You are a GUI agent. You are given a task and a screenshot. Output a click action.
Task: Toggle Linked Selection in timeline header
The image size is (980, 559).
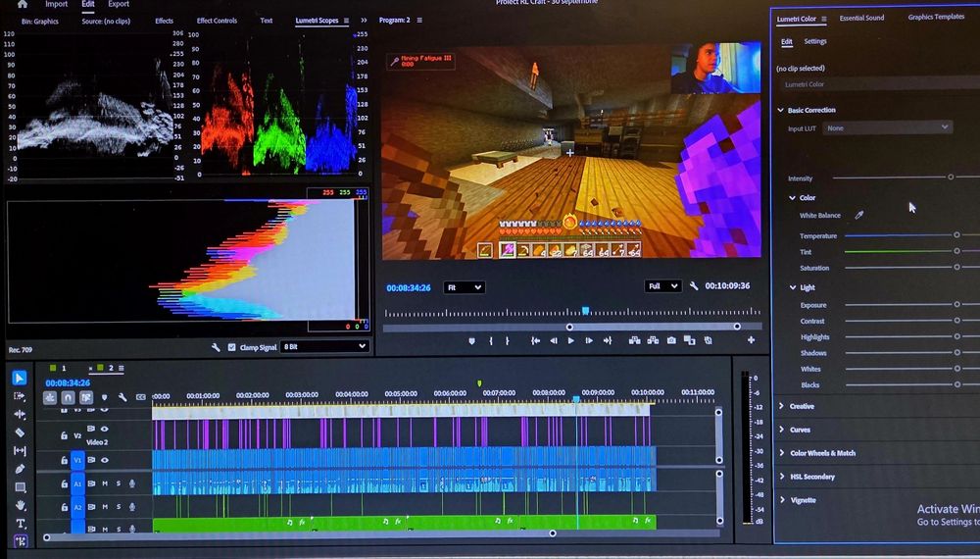pyautogui.click(x=86, y=398)
